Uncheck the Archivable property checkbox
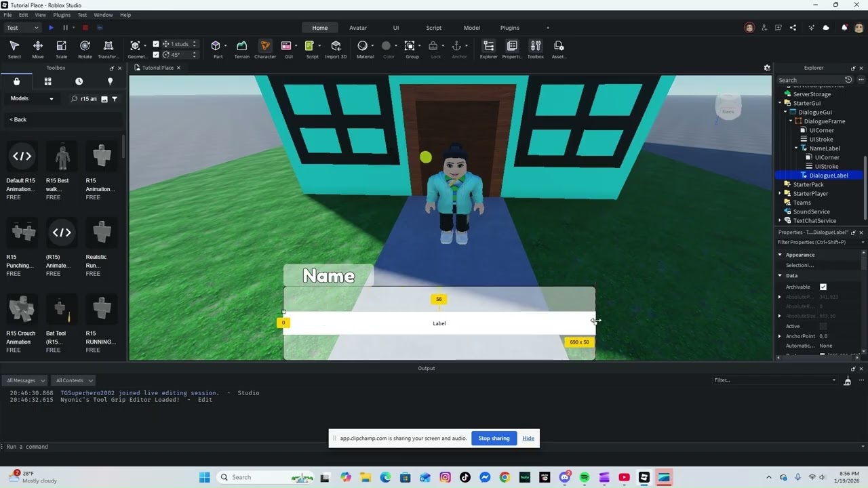The image size is (868, 488). point(823,287)
